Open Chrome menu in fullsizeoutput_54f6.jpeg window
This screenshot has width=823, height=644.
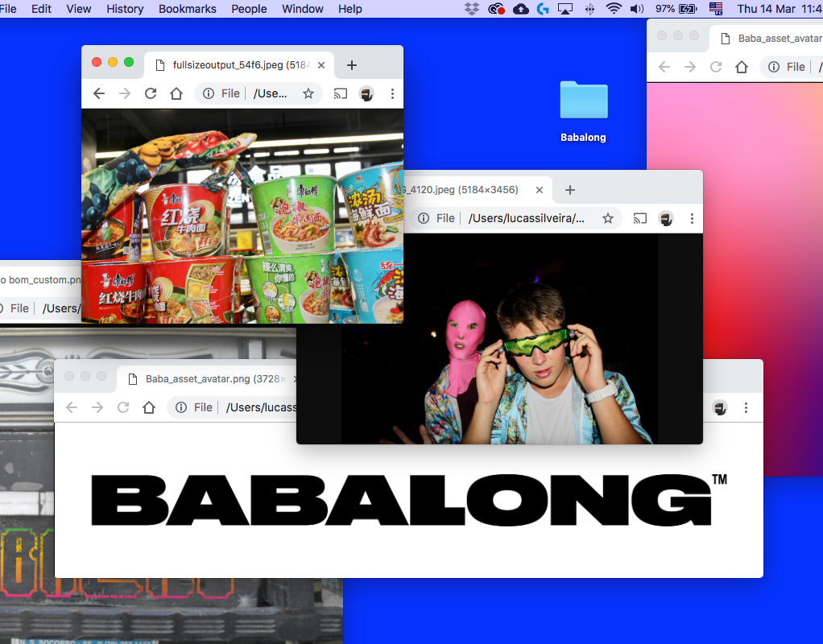(x=392, y=94)
